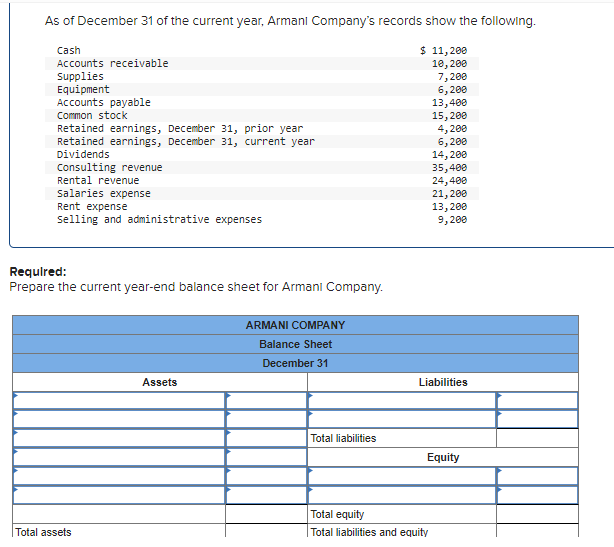
Task: Click the 'Equity' section heading
Action: (x=443, y=457)
